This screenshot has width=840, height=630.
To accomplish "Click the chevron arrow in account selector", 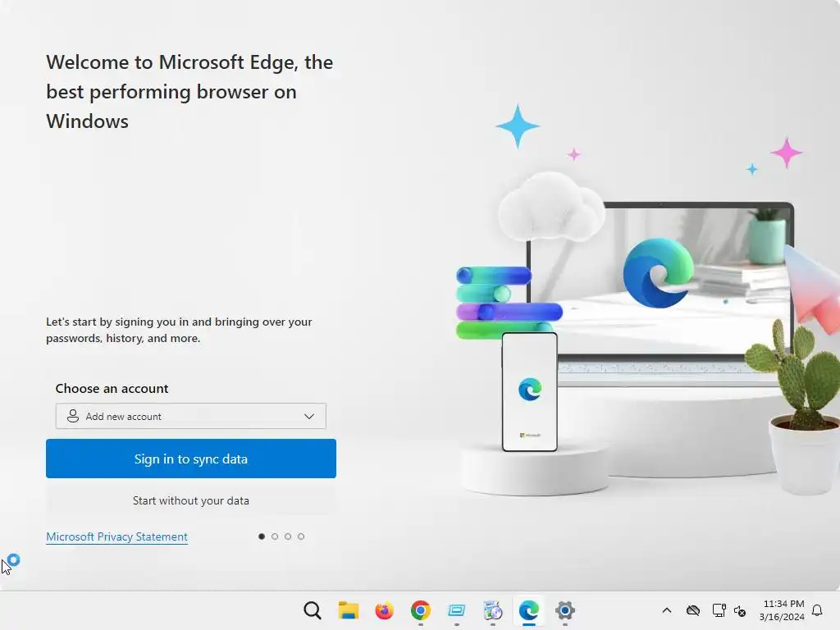I will pos(309,416).
